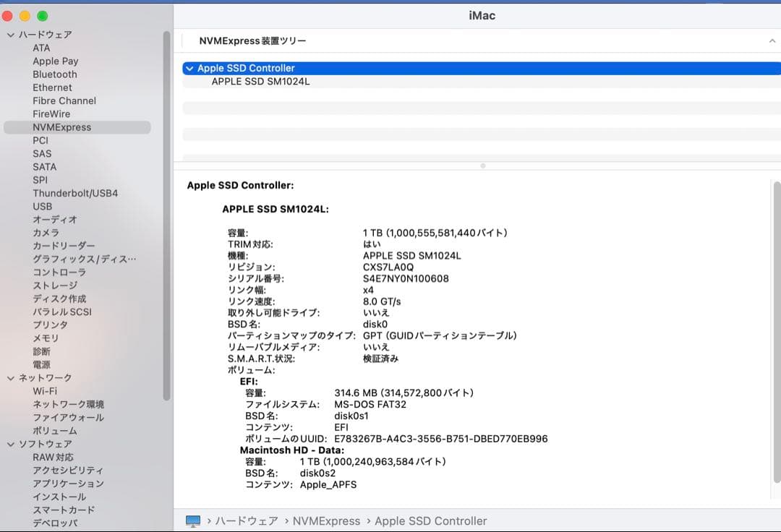781x532 pixels.
Task: Click the yellow minimize window button
Action: click(x=25, y=16)
